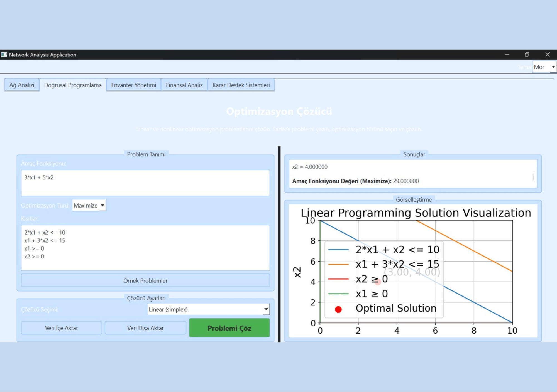Click the application icon in title bar

click(4, 55)
